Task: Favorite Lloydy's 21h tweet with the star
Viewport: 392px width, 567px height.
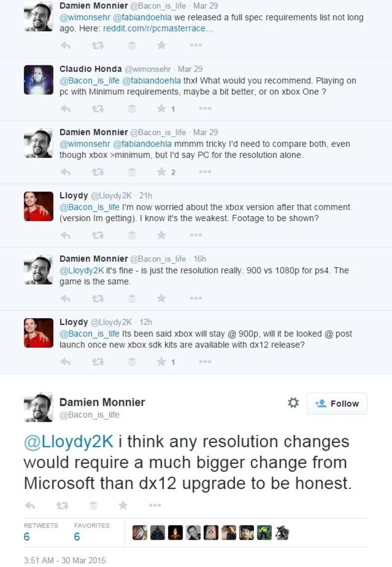Action: 161,235
